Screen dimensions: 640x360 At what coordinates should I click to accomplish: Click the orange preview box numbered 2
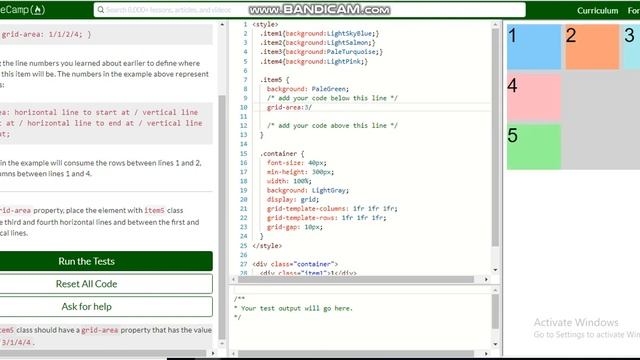[592, 47]
